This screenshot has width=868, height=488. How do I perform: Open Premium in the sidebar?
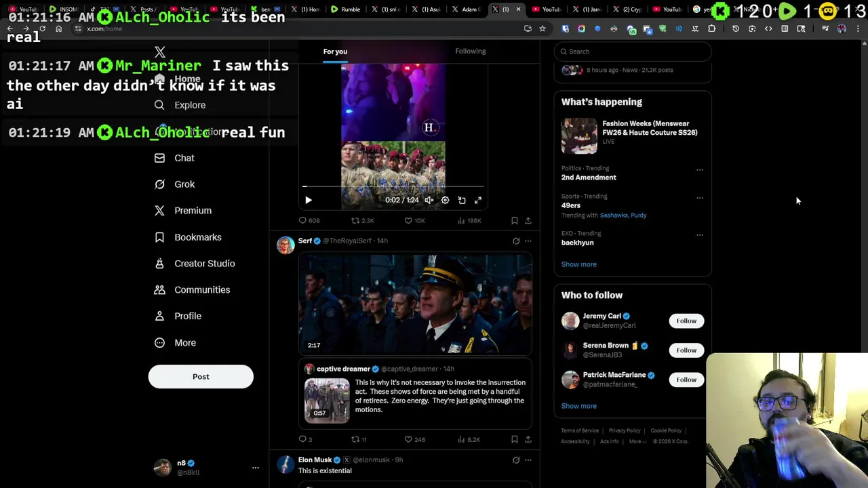(x=183, y=211)
